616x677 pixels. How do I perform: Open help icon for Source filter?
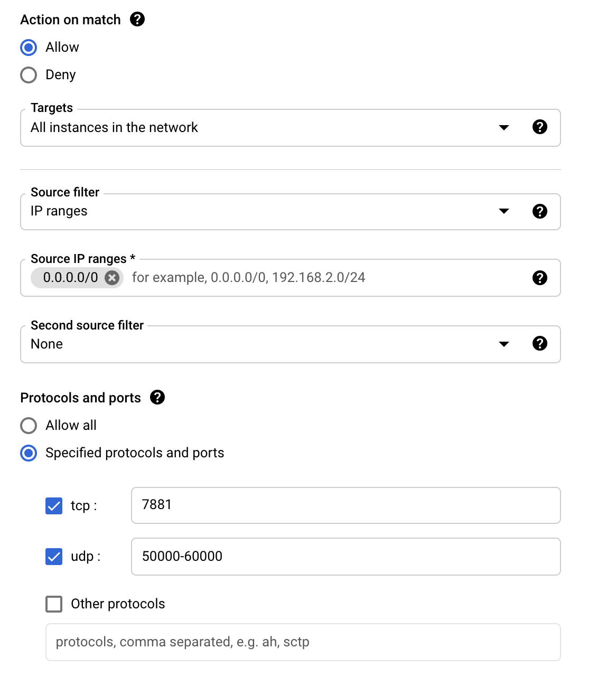539,211
